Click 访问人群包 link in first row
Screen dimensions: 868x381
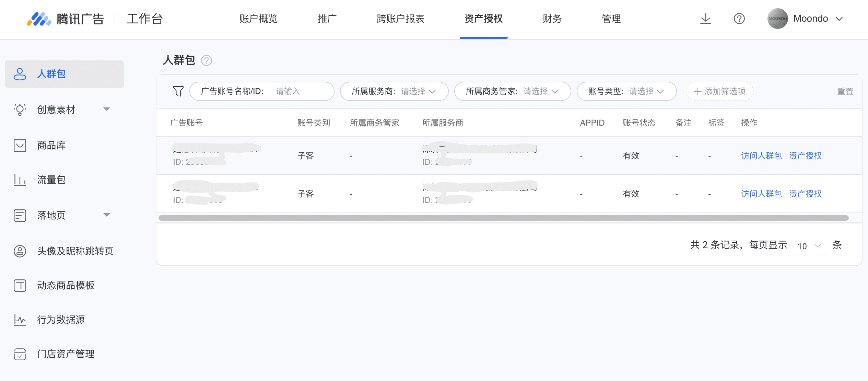coord(761,156)
